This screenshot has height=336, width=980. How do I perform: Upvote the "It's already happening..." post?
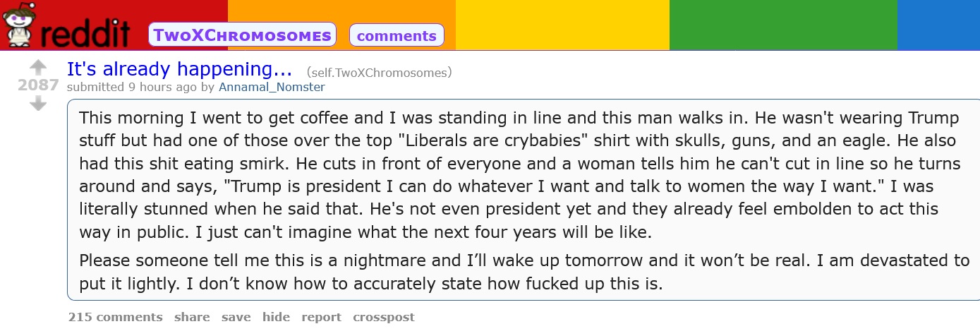[38, 68]
